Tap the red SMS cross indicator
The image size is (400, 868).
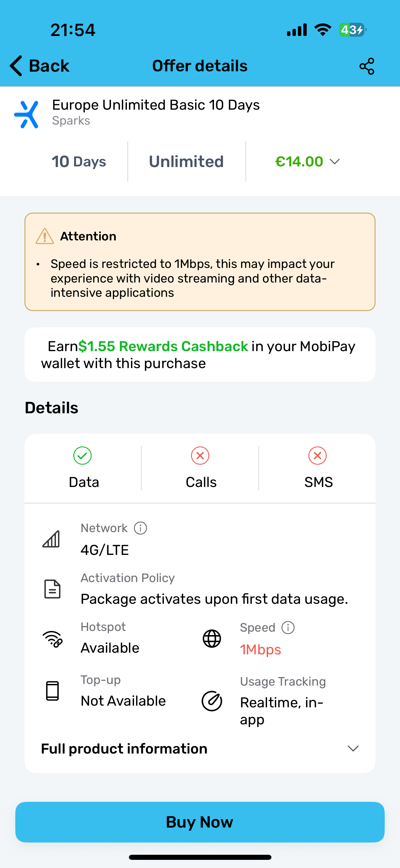coord(318,455)
